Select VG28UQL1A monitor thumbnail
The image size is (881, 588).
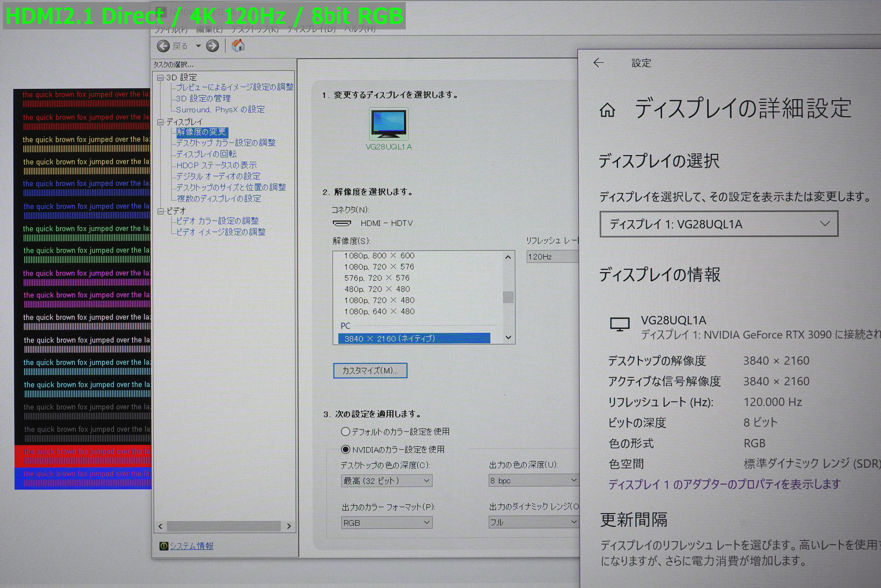pyautogui.click(x=389, y=124)
